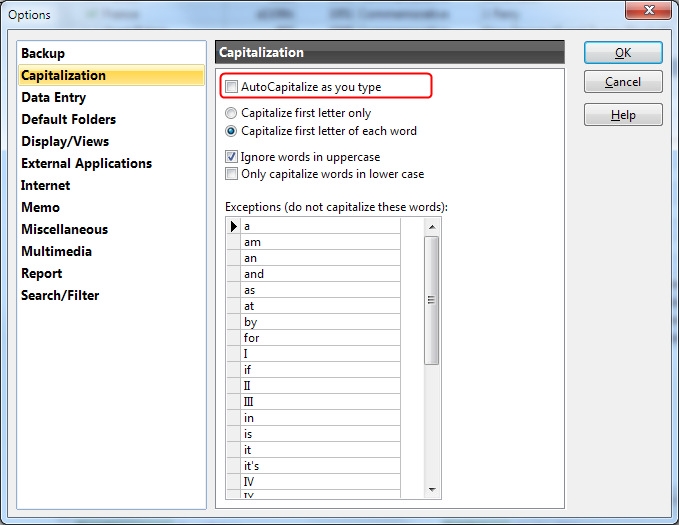Enable AutoCapitalize as you type checkbox
Viewport: 679px width, 525px height.
[x=233, y=87]
